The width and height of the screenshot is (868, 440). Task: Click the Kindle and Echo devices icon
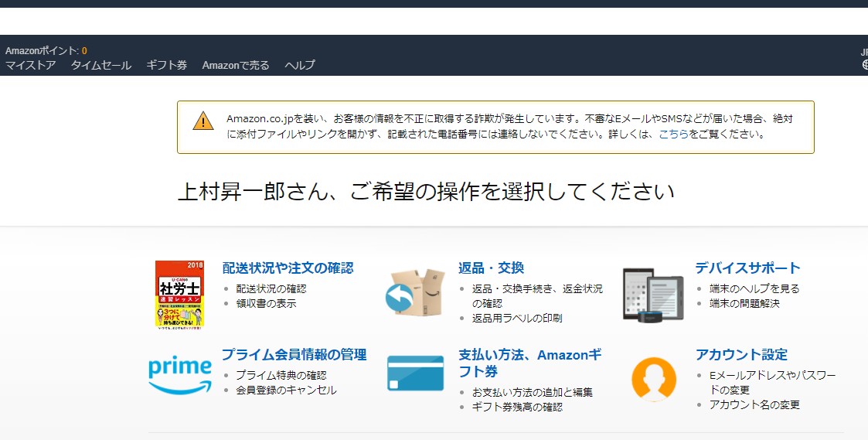(x=653, y=295)
